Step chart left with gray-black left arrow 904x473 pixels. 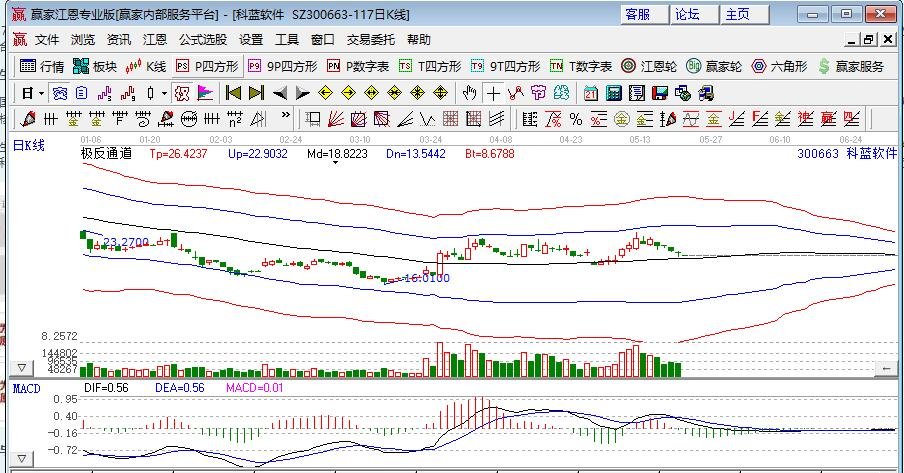click(x=280, y=93)
